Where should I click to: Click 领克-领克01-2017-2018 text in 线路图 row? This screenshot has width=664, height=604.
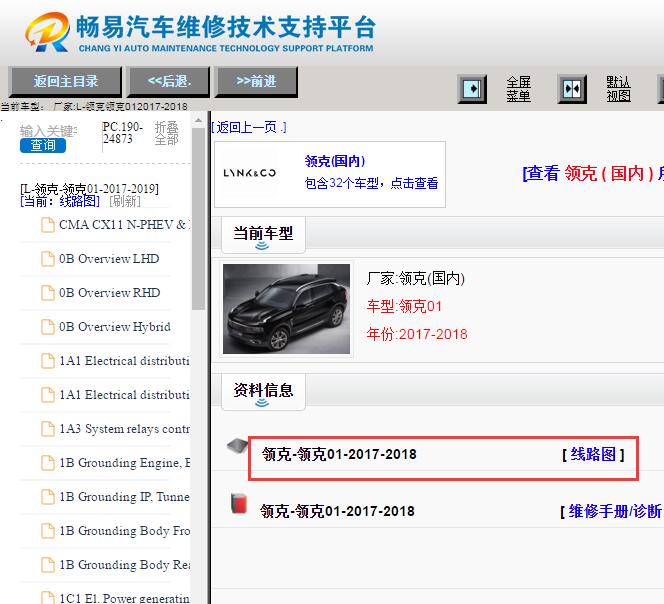pos(339,454)
